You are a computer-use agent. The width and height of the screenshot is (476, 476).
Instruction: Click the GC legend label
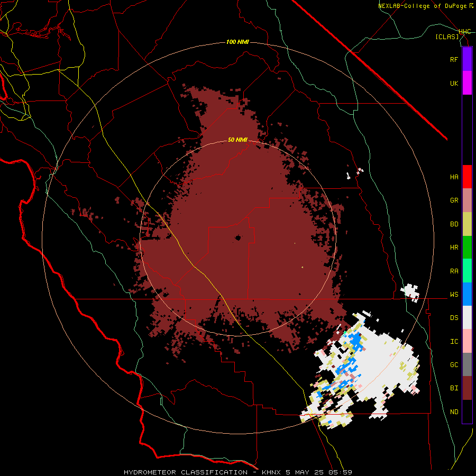coord(454,365)
